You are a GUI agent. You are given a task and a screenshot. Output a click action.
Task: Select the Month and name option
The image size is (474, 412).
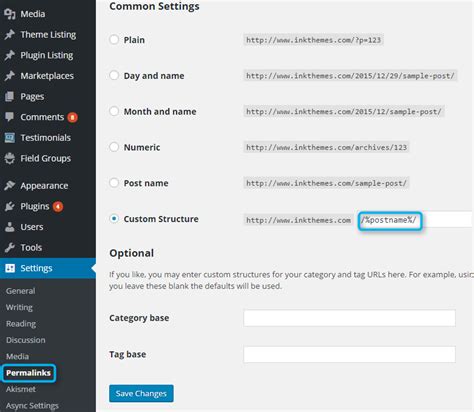coord(114,111)
